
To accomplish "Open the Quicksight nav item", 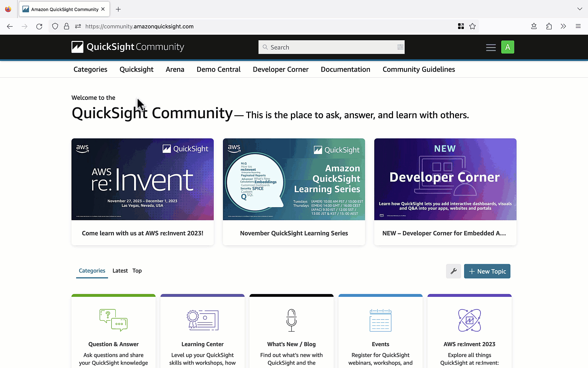I will click(136, 69).
